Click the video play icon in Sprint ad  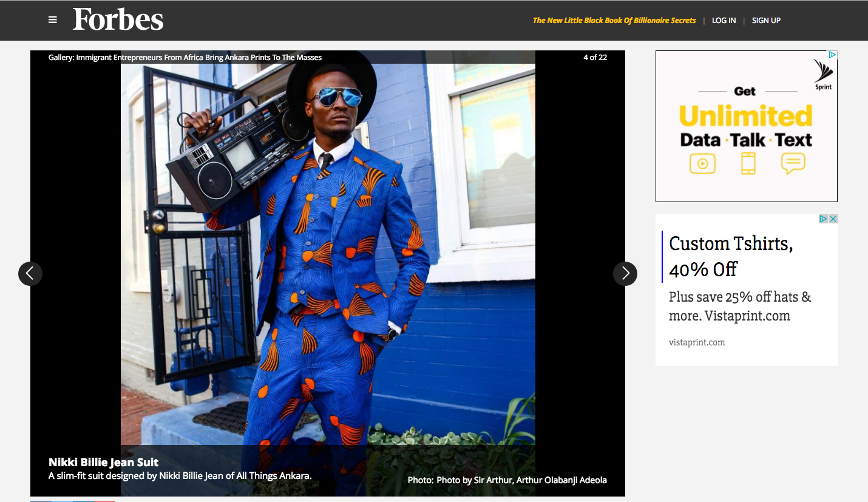702,163
